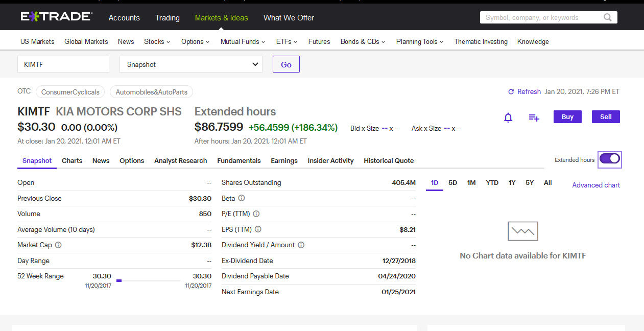644x331 pixels.
Task: Open Thematic Investing
Action: pos(481,42)
